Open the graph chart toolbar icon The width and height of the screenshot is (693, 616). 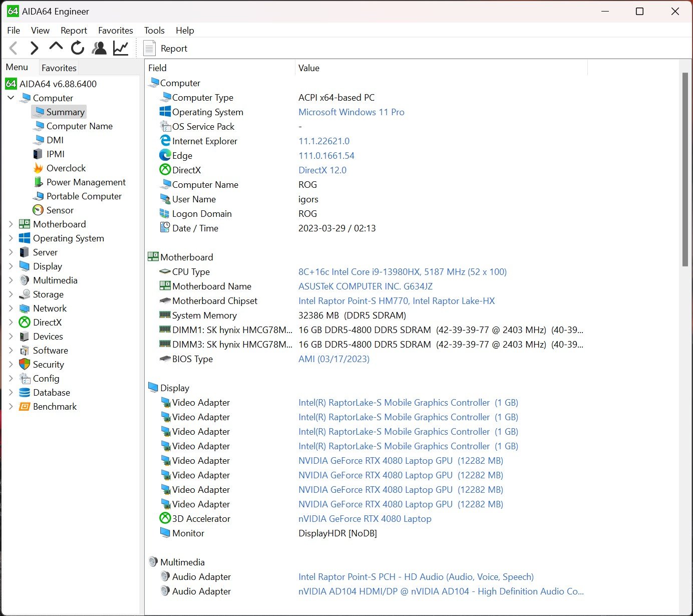point(121,48)
